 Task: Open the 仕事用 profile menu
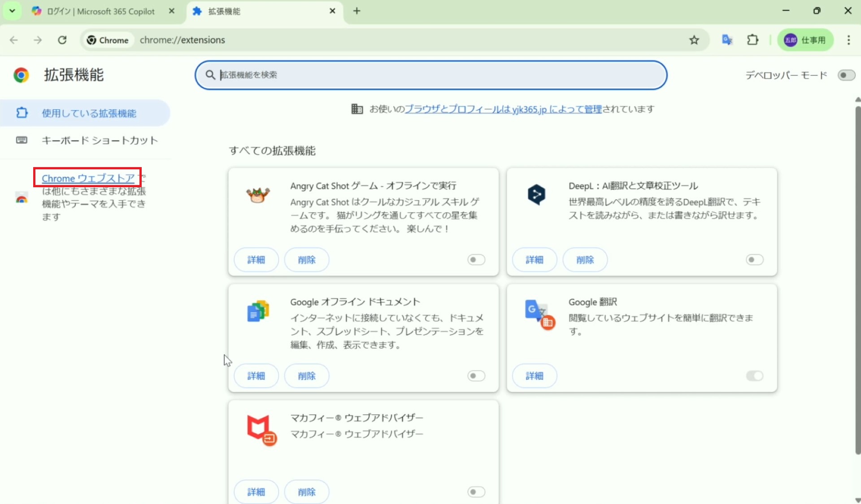click(x=805, y=40)
